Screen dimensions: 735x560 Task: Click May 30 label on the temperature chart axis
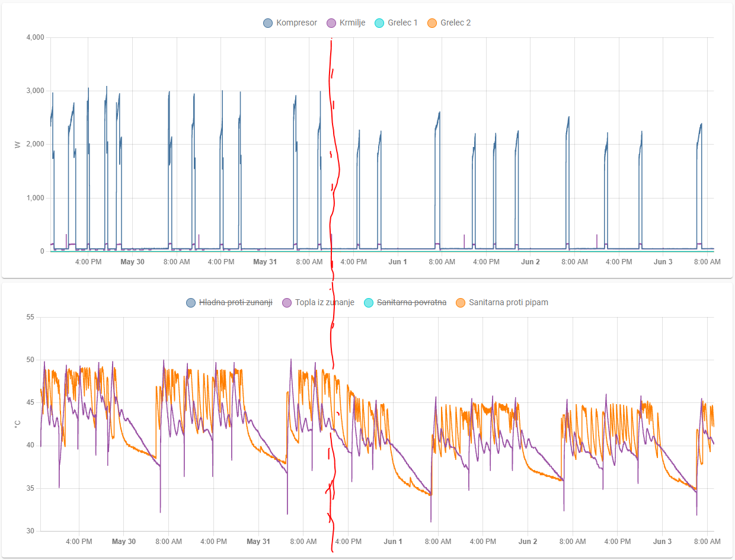123,541
